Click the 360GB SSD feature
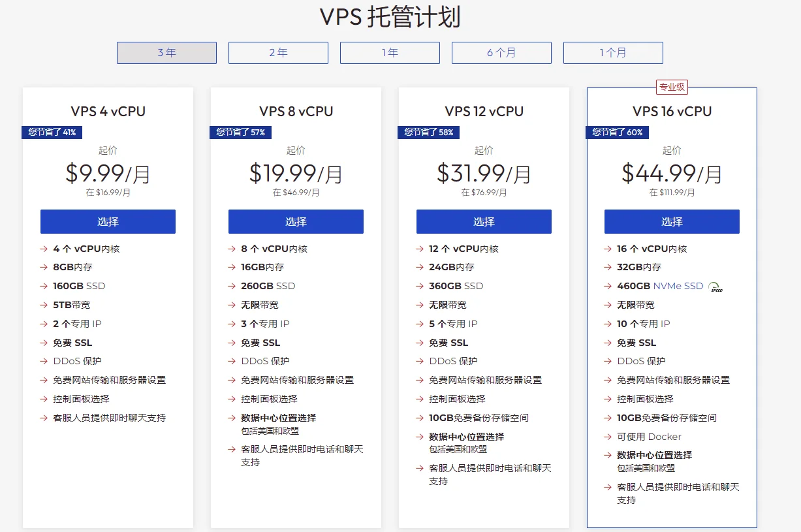 point(456,286)
